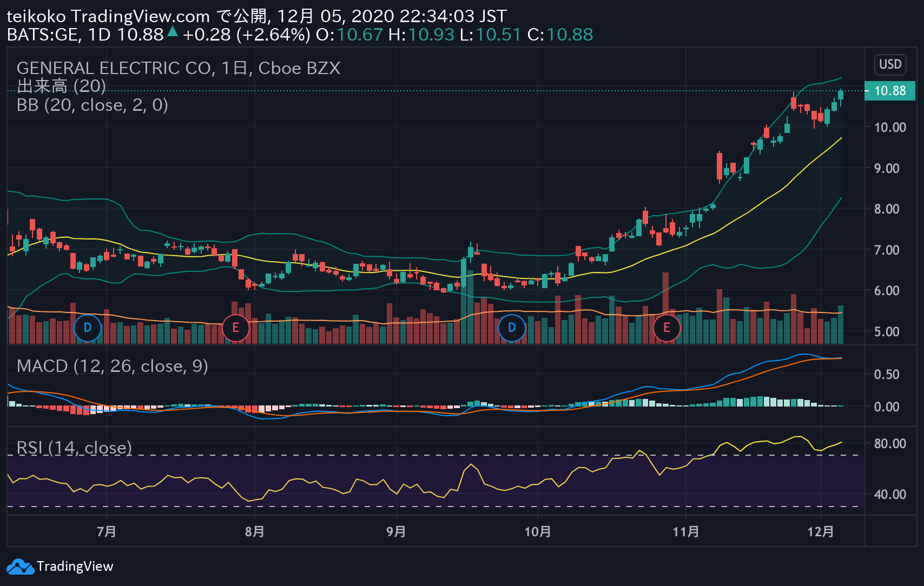Viewport: 924px width, 586px height.
Task: Click the 9.00 price axis label
Action: tap(887, 169)
